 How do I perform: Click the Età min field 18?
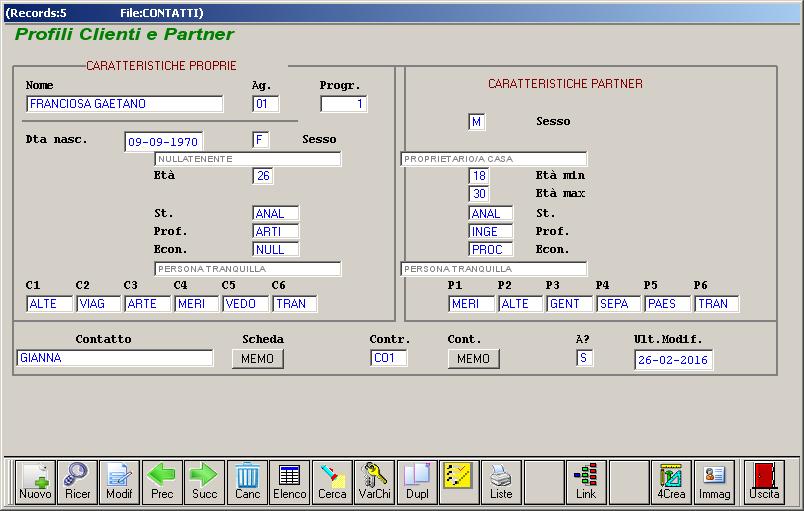coord(478,176)
